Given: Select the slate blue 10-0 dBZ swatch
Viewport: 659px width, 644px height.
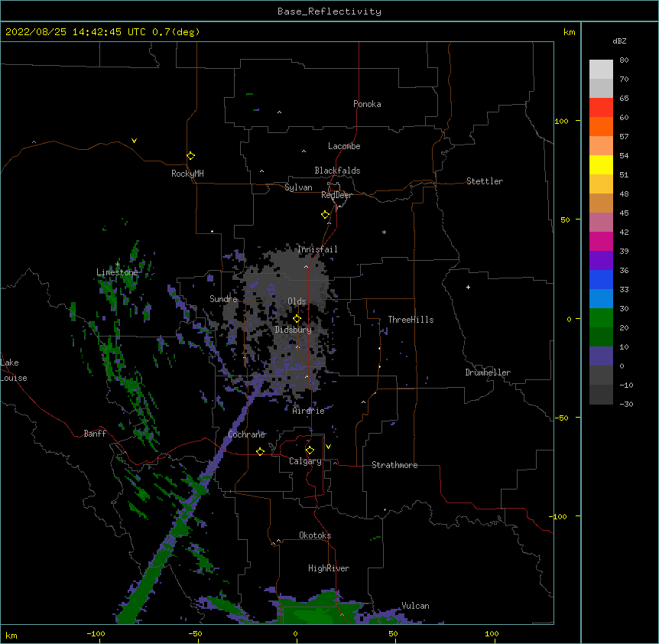Looking at the screenshot, I should point(601,356).
